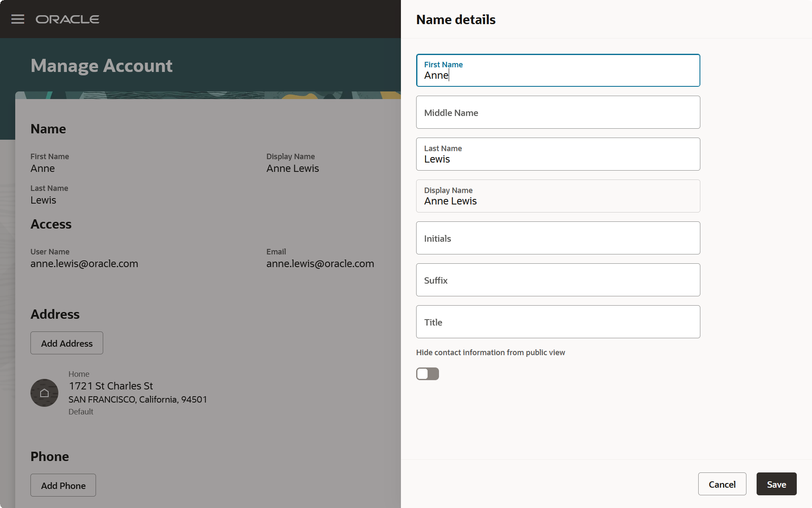
Task: Select the Initials input field
Action: coord(557,238)
